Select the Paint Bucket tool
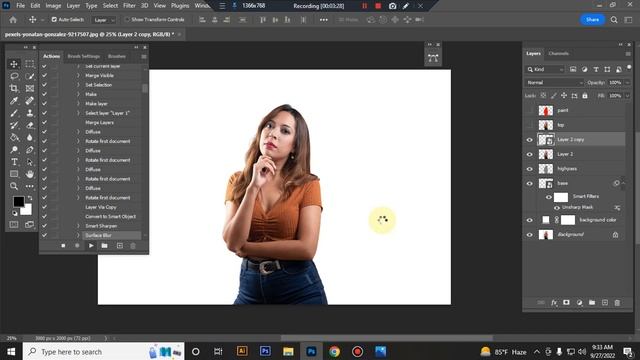Viewport: 640px width, 360px height. tap(14, 138)
